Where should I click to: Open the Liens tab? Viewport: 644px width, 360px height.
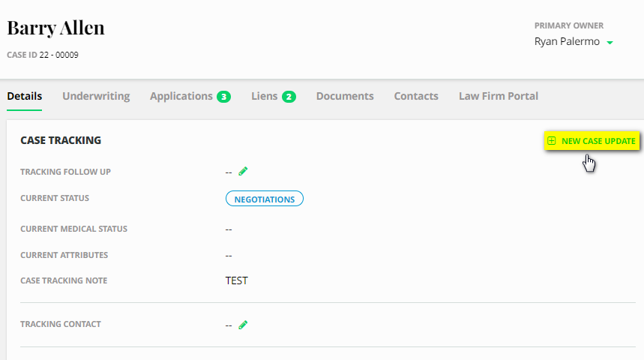tap(264, 96)
